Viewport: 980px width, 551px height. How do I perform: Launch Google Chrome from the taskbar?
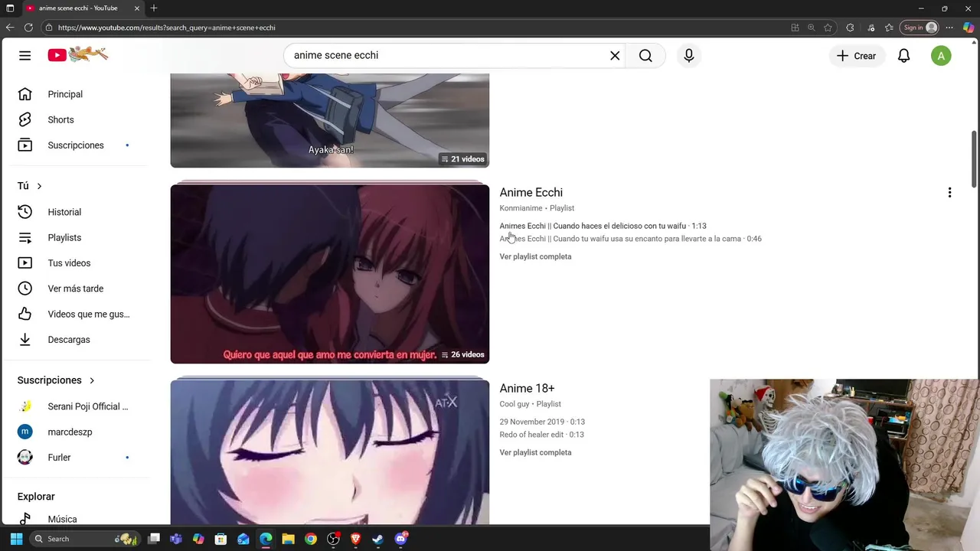point(310,539)
